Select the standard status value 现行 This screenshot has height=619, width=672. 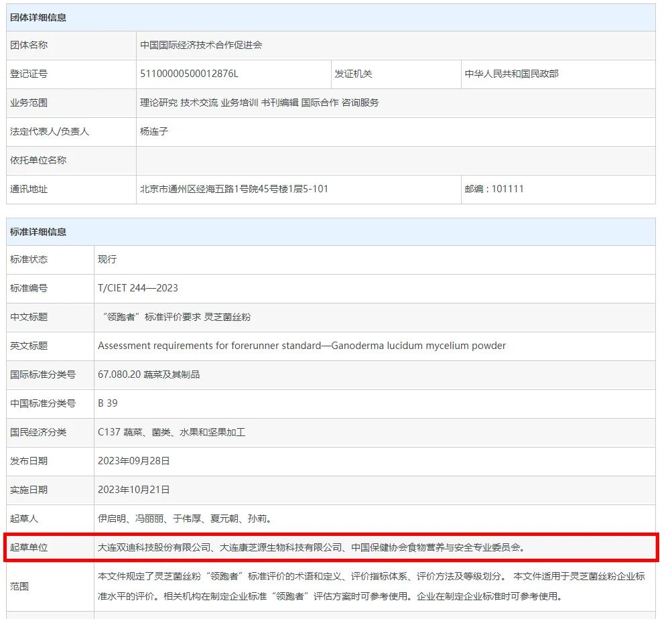click(107, 259)
